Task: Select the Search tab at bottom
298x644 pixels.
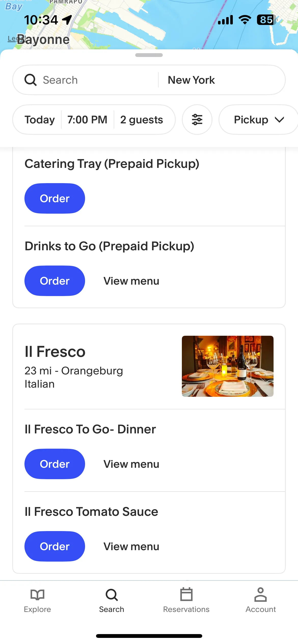Action: (x=112, y=600)
